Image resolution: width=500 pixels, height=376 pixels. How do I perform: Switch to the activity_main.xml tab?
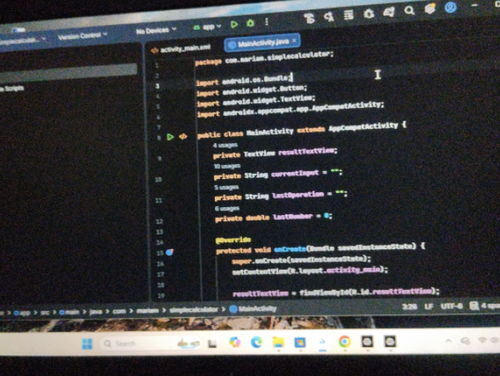[x=181, y=49]
